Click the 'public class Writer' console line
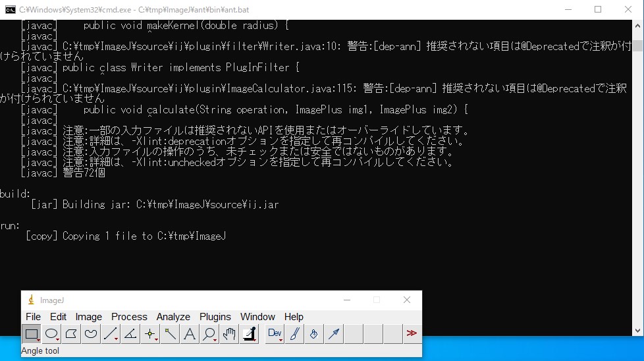 pos(160,67)
